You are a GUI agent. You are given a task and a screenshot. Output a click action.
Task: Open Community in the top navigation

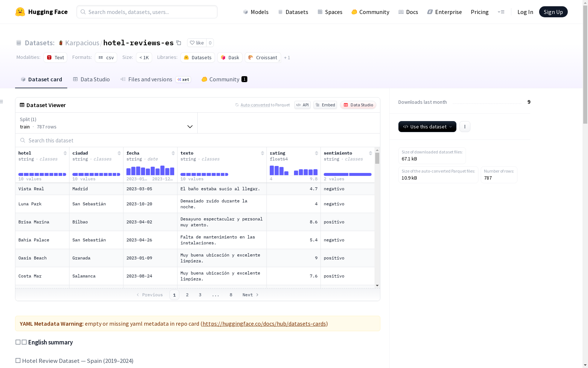click(x=370, y=12)
